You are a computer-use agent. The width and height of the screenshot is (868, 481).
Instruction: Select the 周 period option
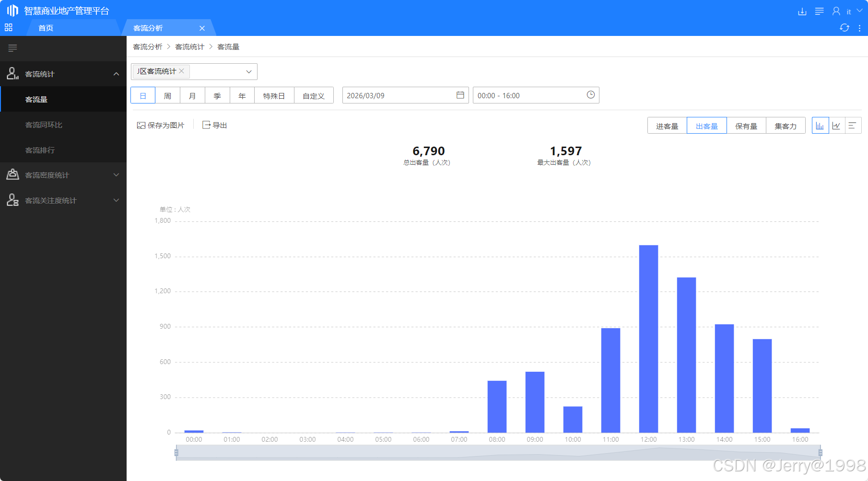[167, 95]
